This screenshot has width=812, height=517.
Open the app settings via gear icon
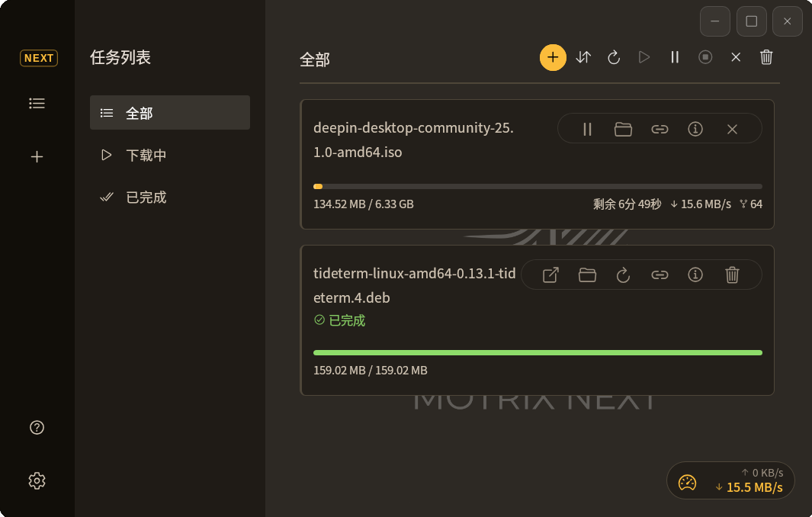(37, 480)
